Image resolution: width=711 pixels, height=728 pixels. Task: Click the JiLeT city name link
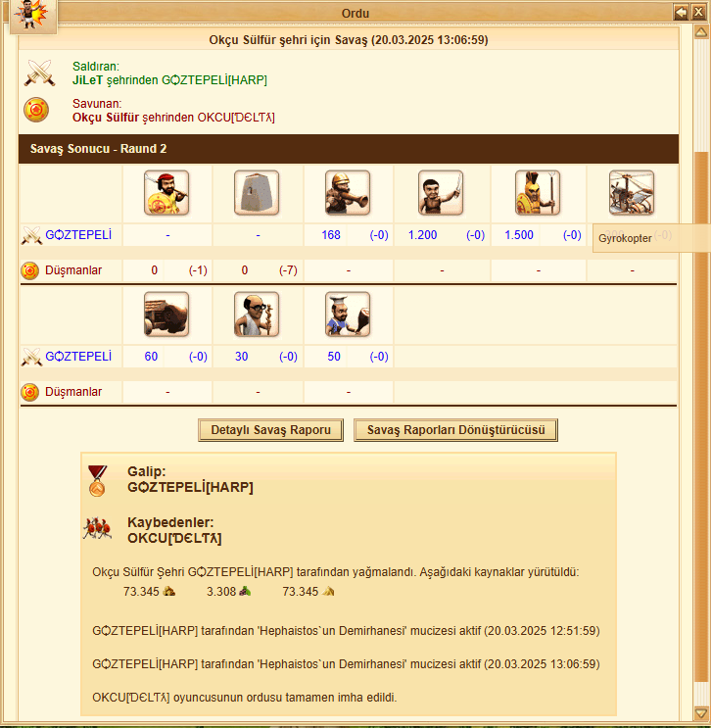click(x=87, y=80)
